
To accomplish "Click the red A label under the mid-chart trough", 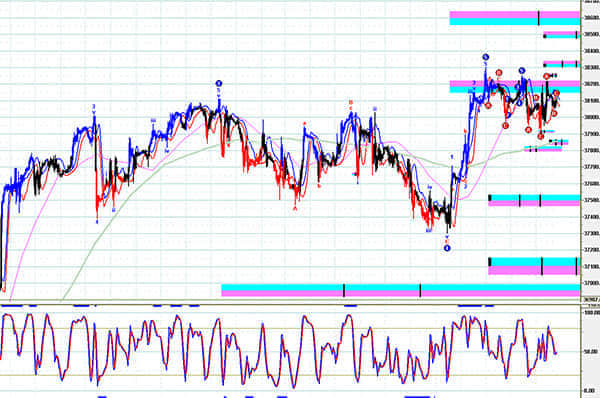I will coord(295,209).
